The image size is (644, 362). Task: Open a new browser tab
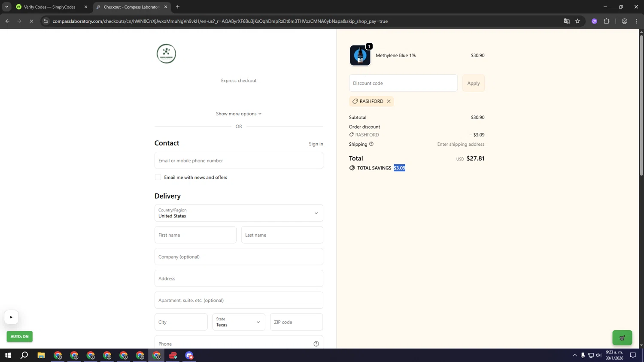(x=178, y=7)
